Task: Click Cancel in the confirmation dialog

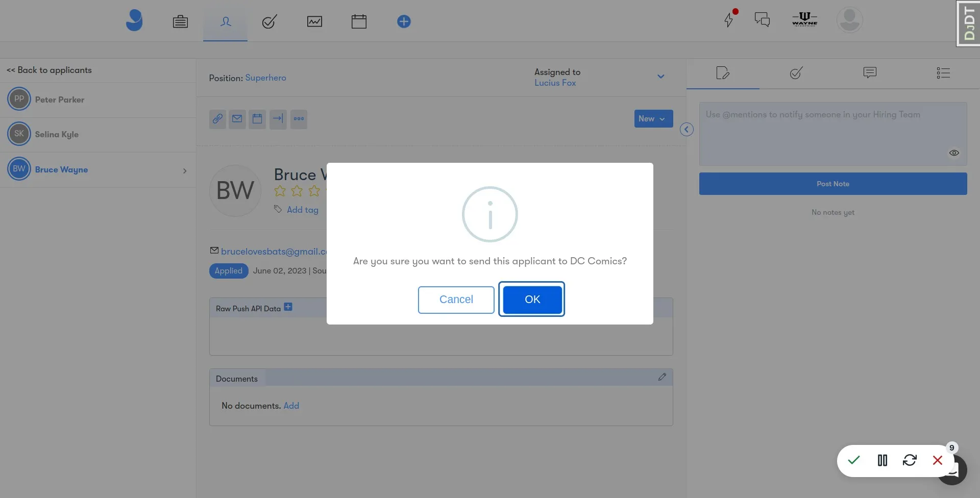Action: coord(456,300)
